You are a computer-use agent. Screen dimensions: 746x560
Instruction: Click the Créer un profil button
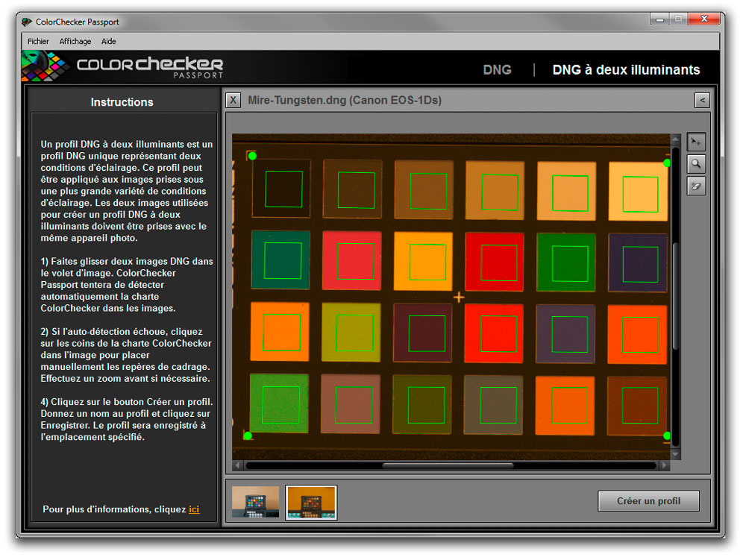pos(648,501)
